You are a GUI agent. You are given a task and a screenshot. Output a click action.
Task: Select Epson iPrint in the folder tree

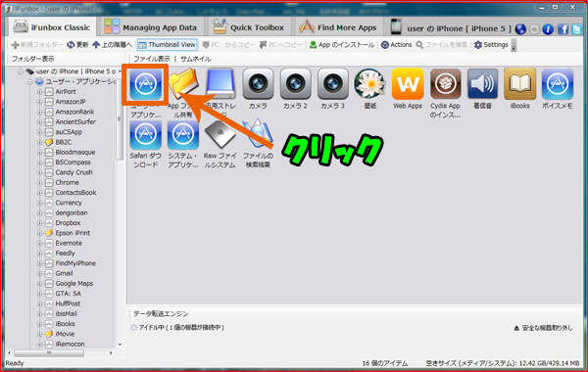pos(73,233)
